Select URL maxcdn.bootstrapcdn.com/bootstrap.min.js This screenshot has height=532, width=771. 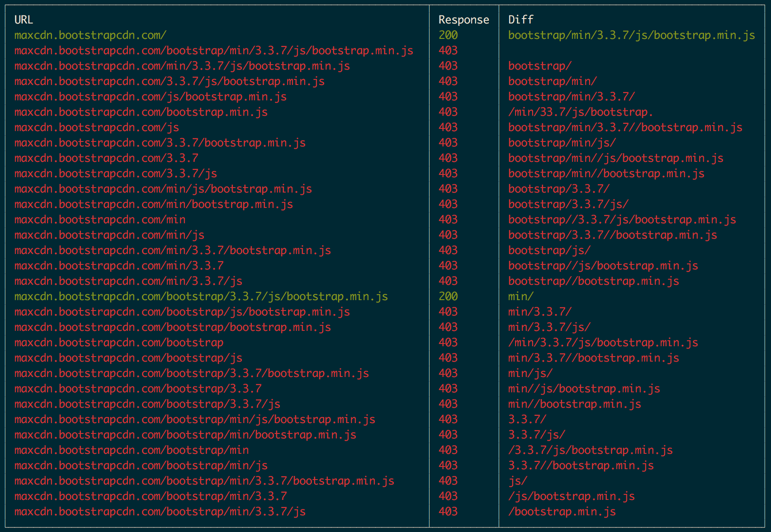click(141, 112)
